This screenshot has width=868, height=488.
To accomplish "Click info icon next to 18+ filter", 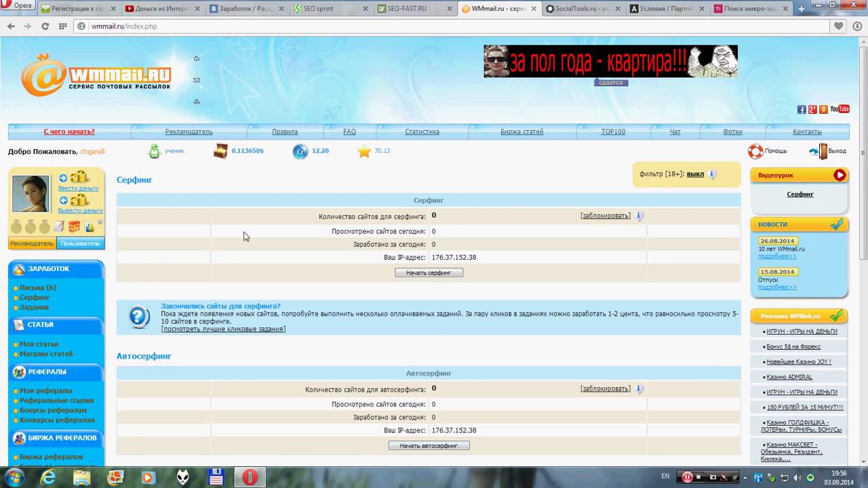I will point(712,174).
